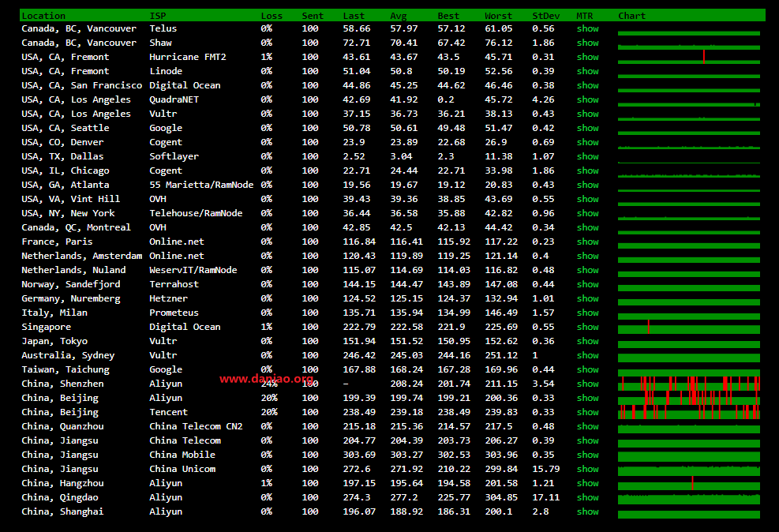This screenshot has height=532, width=779.
Task: Show MTR for OVH Vint Hill
Action: pos(587,199)
